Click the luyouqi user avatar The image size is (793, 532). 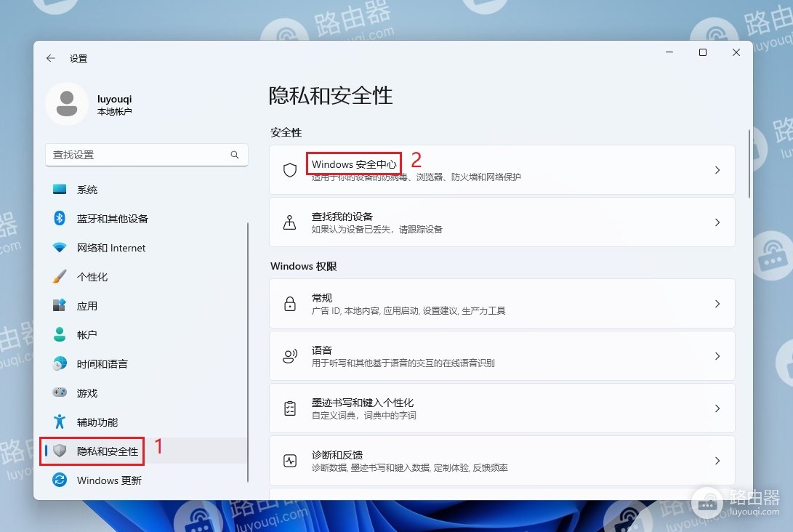tap(67, 104)
